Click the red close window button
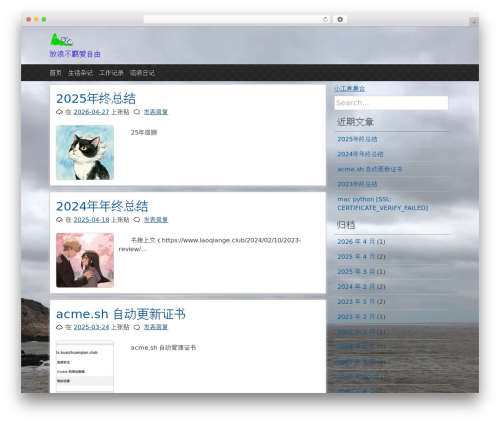The image size is (500, 423). [29, 20]
